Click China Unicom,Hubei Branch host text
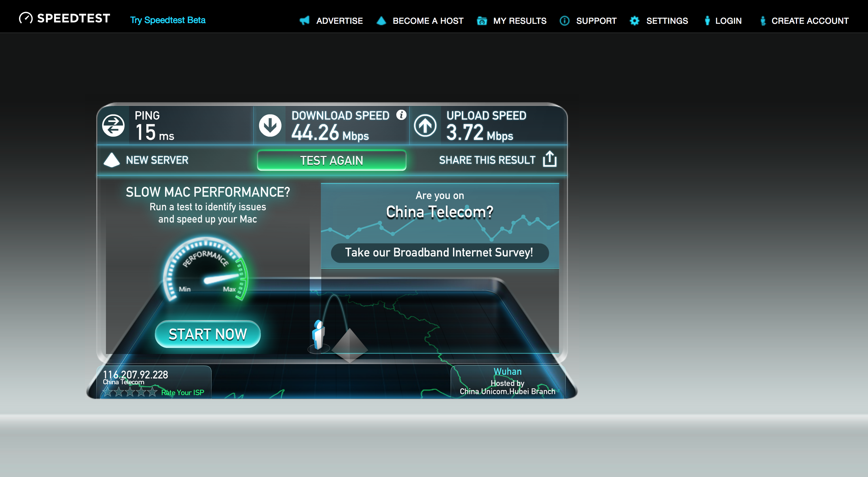 pos(507,391)
